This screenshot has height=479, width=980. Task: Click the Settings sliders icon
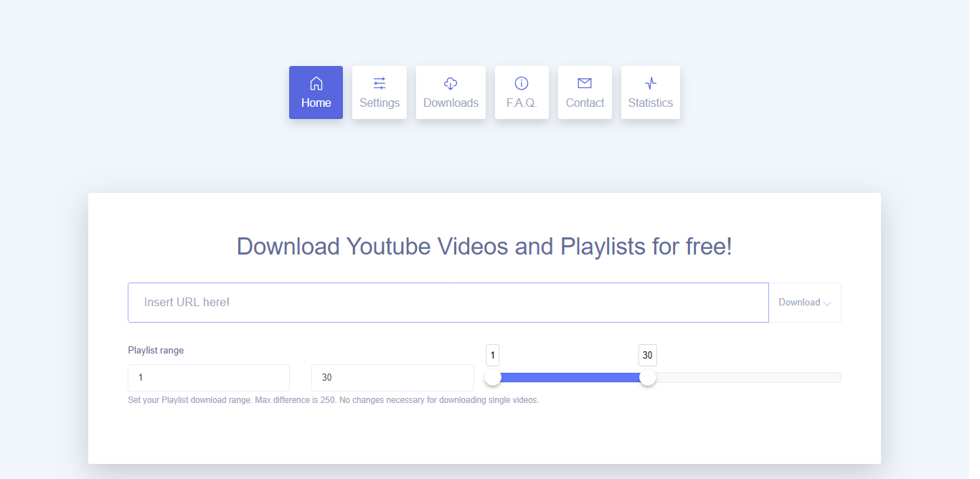[380, 83]
